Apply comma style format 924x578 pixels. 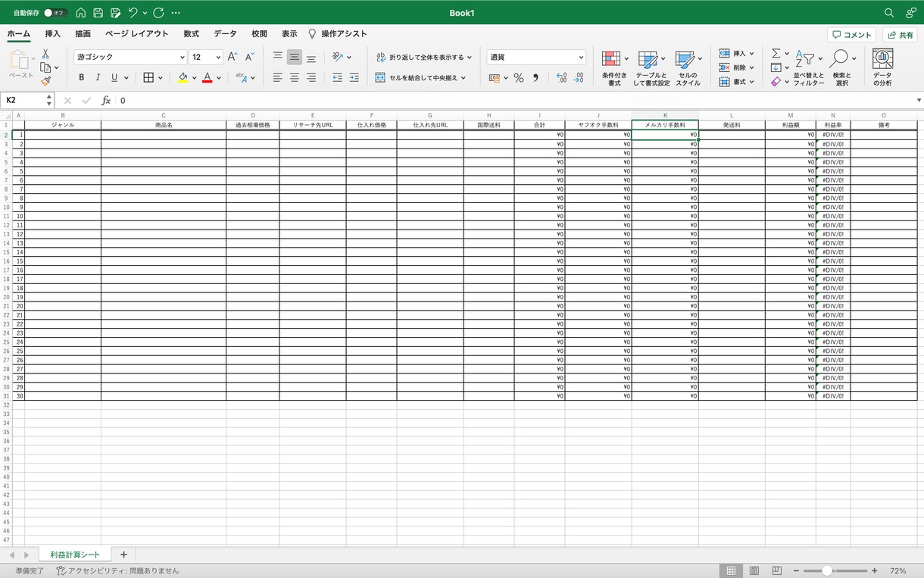click(535, 77)
